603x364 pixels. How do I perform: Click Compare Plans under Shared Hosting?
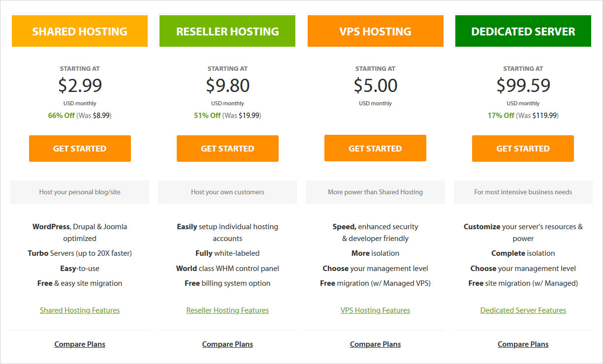click(80, 344)
